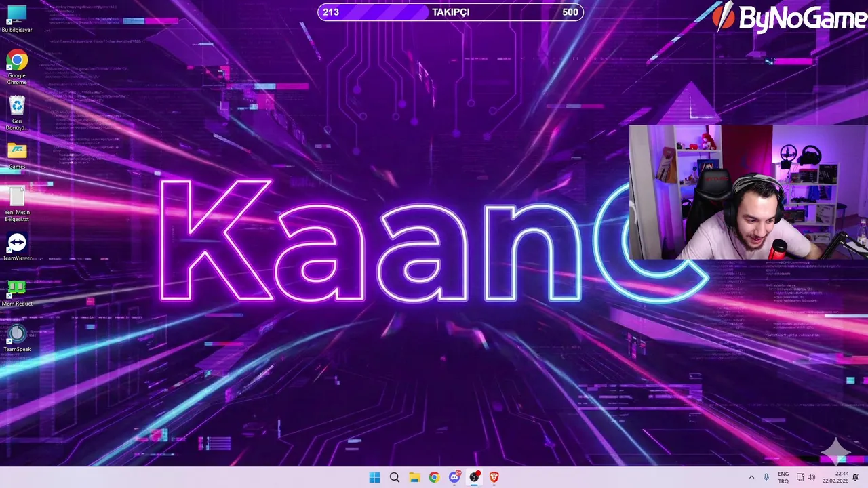Open OBS Studio from the taskbar
This screenshot has width=868, height=488.
[474, 477]
